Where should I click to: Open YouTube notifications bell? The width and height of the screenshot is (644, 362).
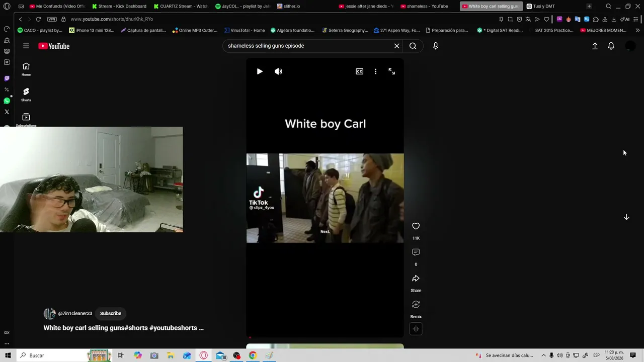[611, 46]
